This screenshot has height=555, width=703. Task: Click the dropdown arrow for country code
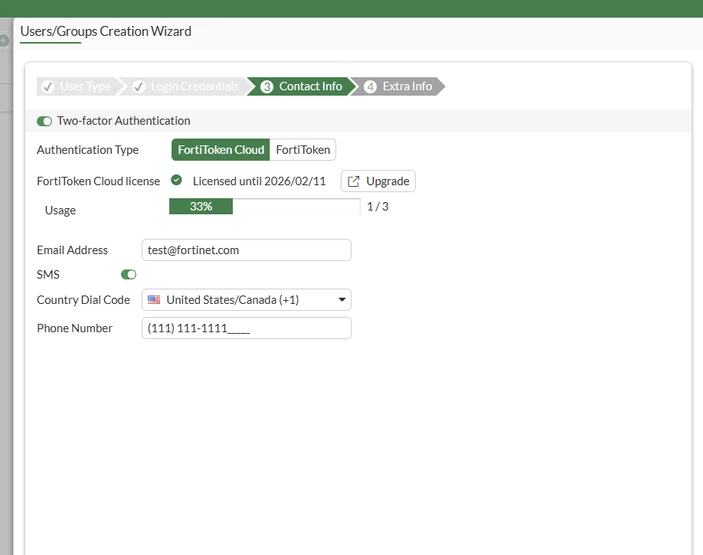click(342, 299)
